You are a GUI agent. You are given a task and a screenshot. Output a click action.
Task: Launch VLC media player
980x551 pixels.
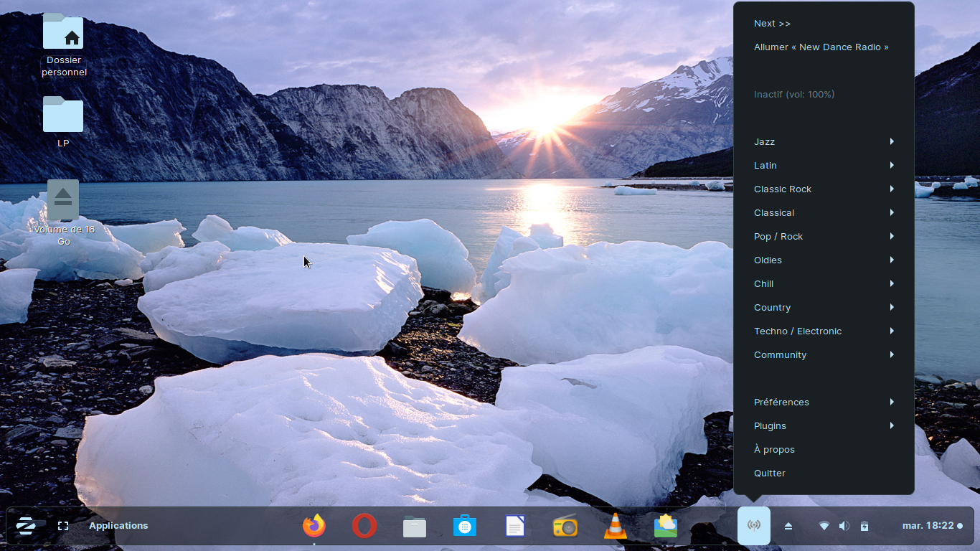615,526
